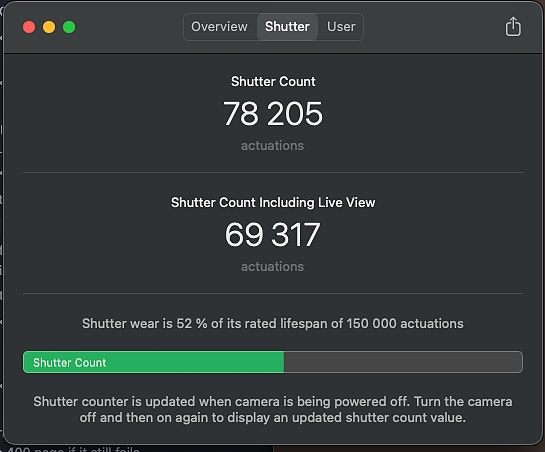Minimize window with the yellow button
Image resolution: width=545 pixels, height=452 pixels.
tap(49, 27)
